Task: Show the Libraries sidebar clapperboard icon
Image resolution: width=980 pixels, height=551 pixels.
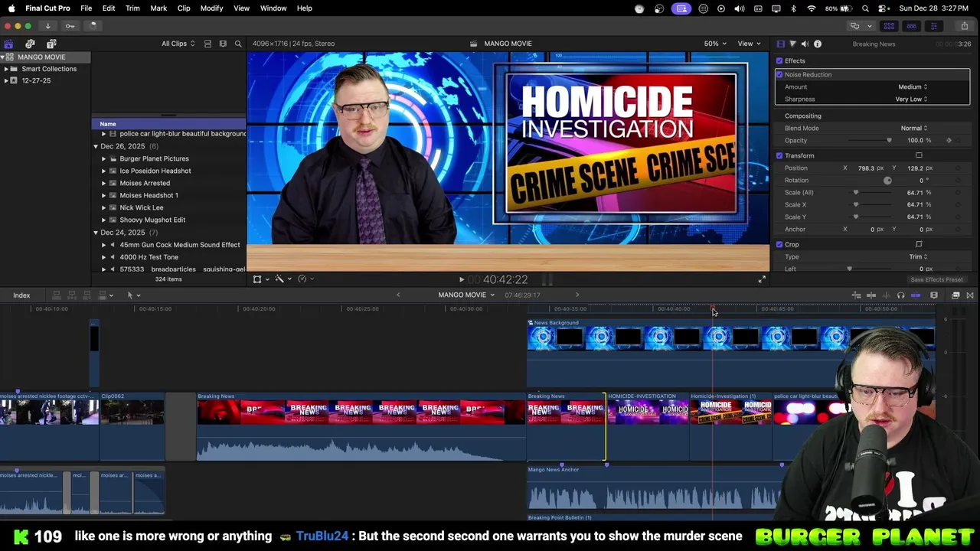Action: click(x=8, y=44)
